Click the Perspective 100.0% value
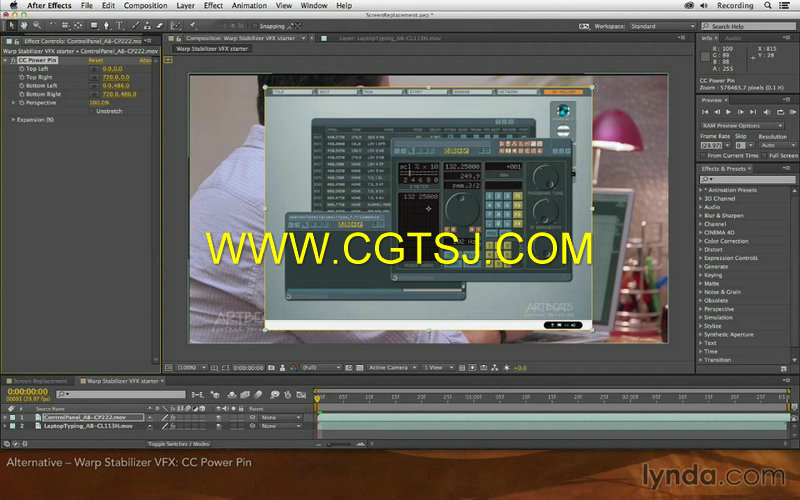Image resolution: width=800 pixels, height=500 pixels. pos(99,103)
